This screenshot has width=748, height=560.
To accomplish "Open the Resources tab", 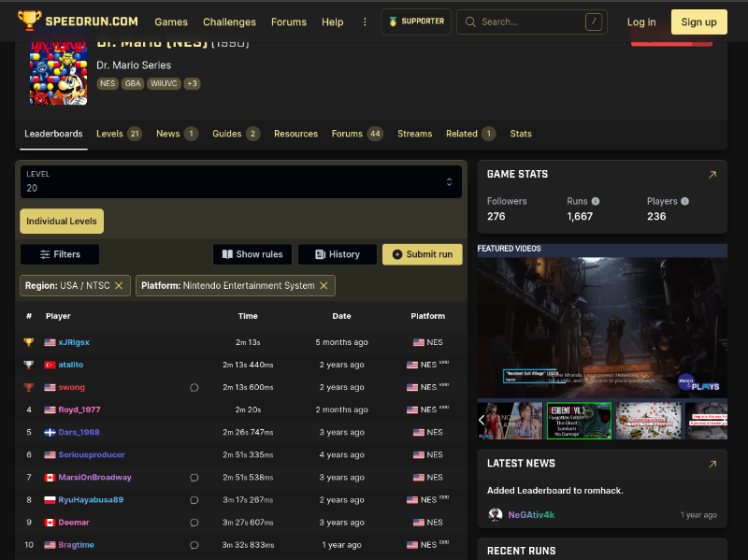I will tap(295, 134).
